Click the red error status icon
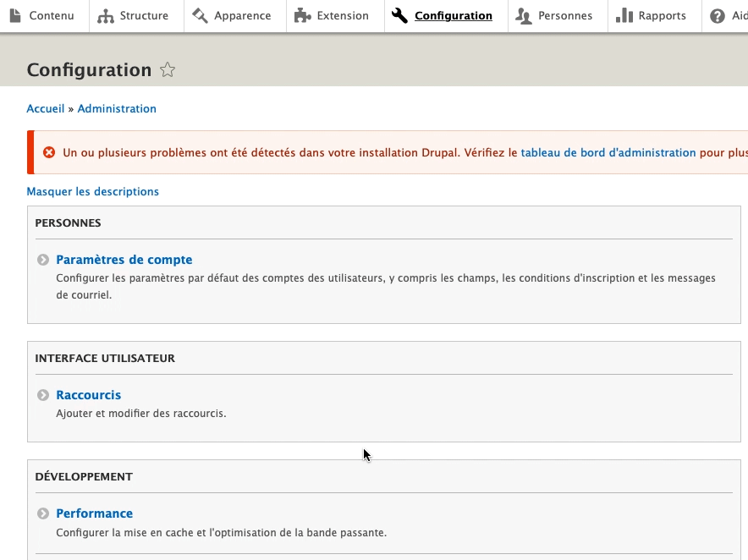Viewport: 748px width, 560px height. click(x=49, y=152)
